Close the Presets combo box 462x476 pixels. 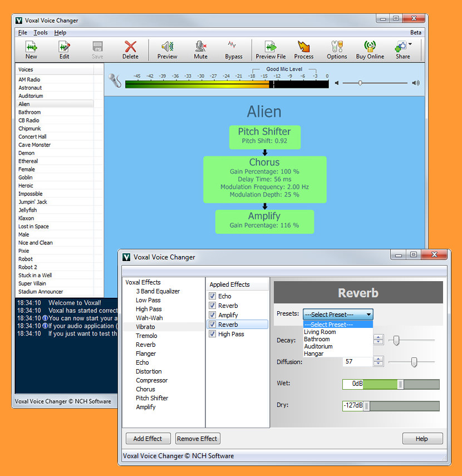pos(338,315)
